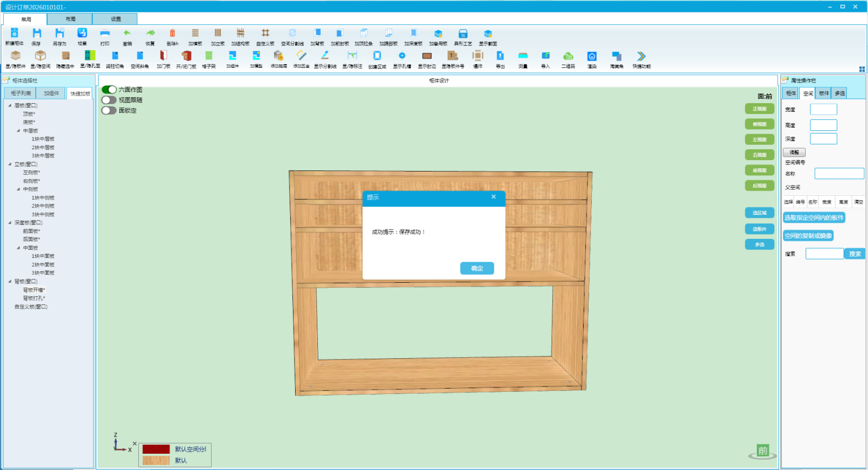The height and width of the screenshot is (470, 868).
Task: Open the 加组件 panel tab
Action: pyautogui.click(x=51, y=93)
